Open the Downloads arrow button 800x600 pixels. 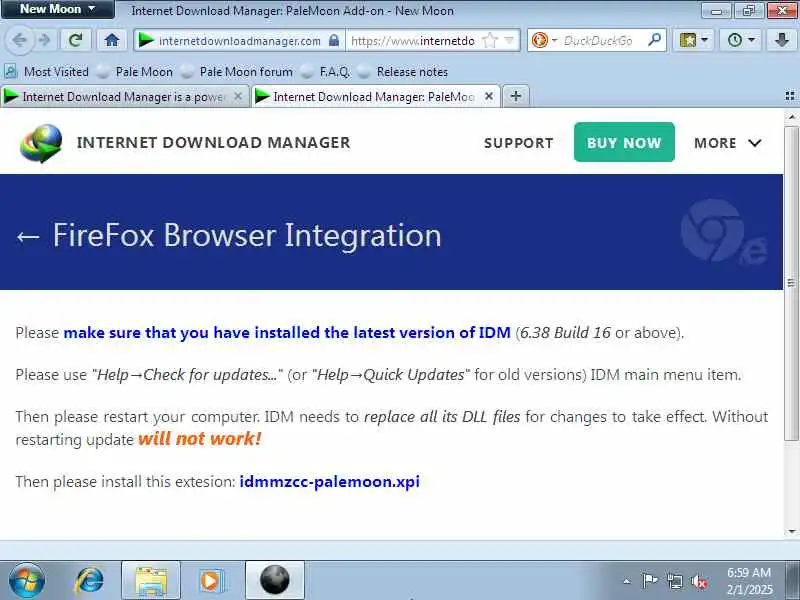point(782,40)
